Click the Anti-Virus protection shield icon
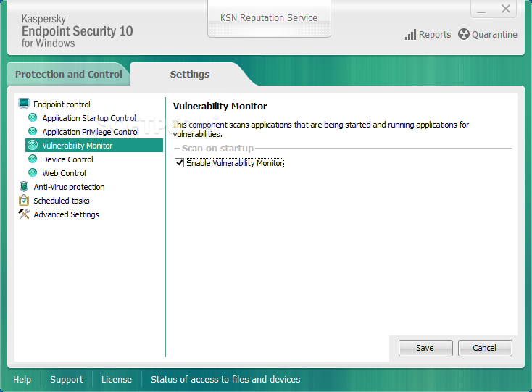The height and width of the screenshot is (392, 532). coord(24,186)
